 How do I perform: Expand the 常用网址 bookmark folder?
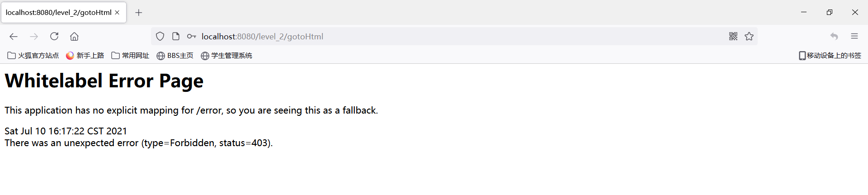pyautogui.click(x=130, y=56)
